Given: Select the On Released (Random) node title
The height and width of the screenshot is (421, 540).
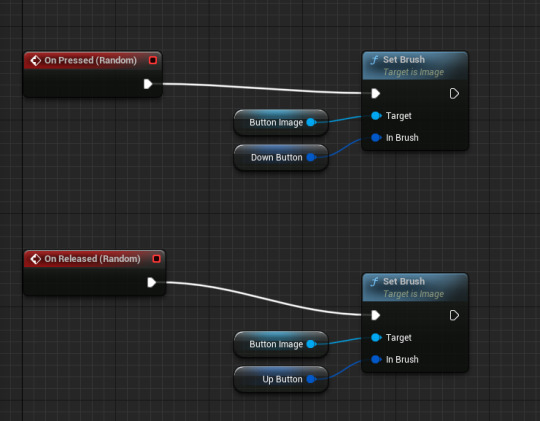Looking at the screenshot, I should [x=92, y=259].
